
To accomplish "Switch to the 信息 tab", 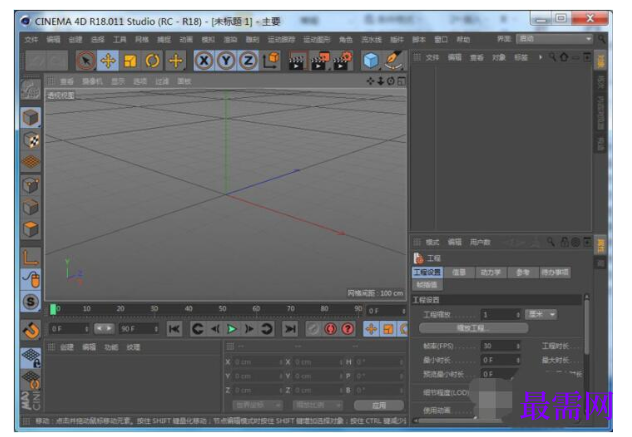I will click(x=459, y=273).
